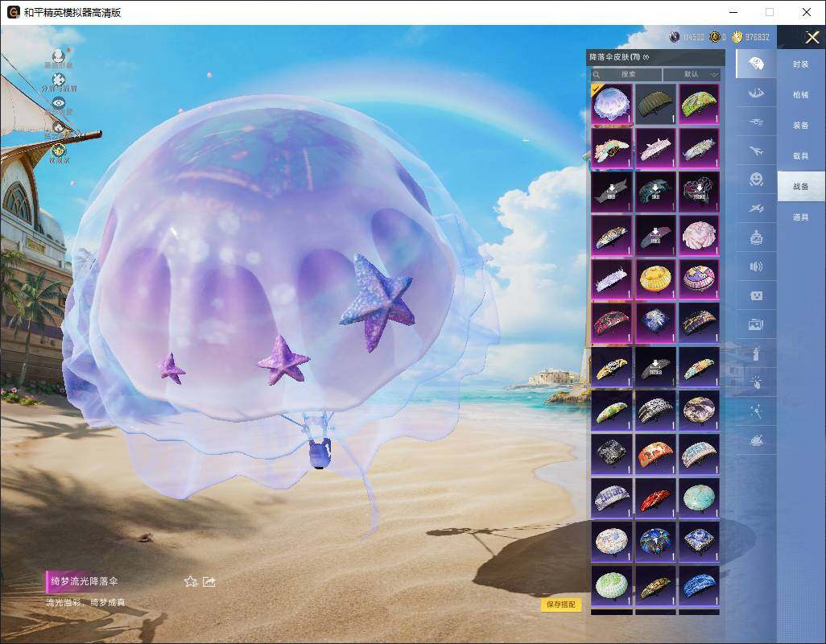
Task: Select the turquoise round parachute thumbnail
Action: point(699,497)
